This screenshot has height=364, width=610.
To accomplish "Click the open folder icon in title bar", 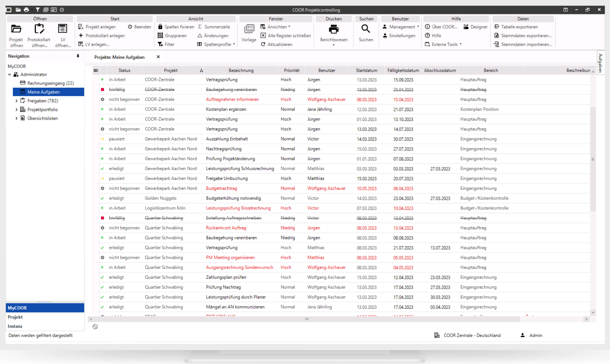I will click(18, 10).
